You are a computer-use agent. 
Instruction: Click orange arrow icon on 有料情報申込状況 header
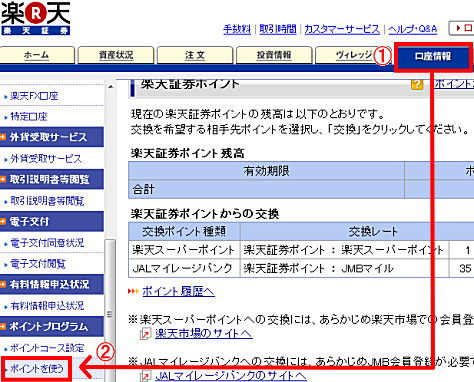click(x=3, y=284)
